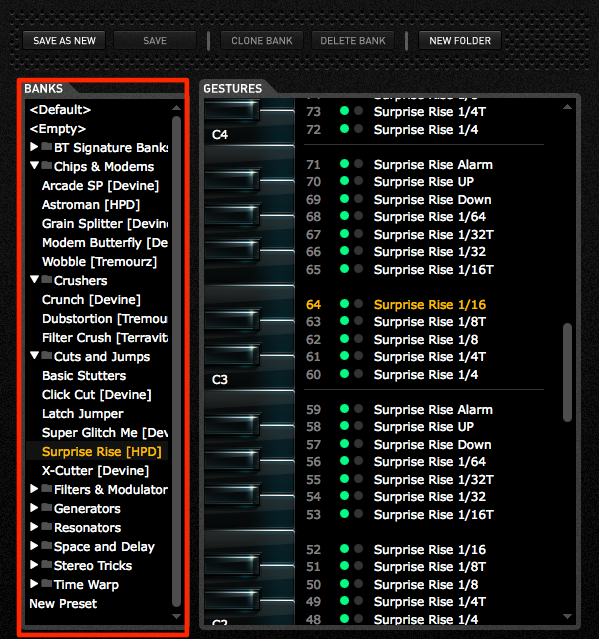599x639 pixels.
Task: Expand the Stereo Tricks folder
Action: pyautogui.click(x=34, y=564)
